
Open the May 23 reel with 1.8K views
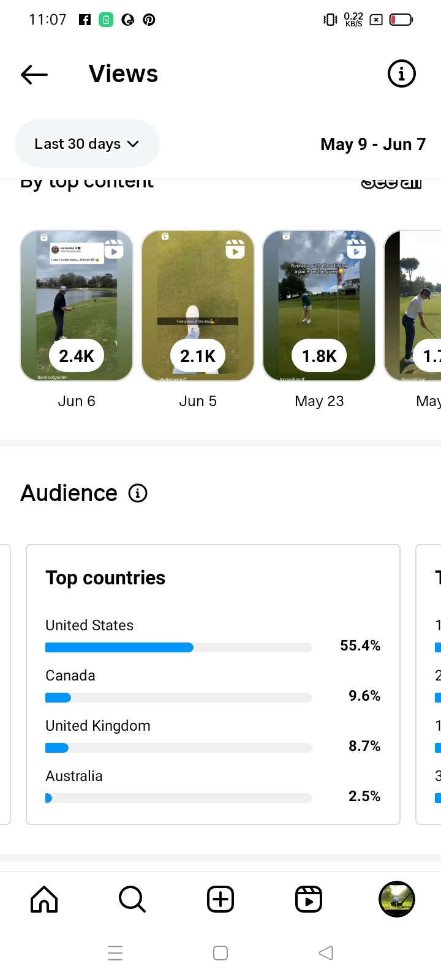click(x=319, y=306)
